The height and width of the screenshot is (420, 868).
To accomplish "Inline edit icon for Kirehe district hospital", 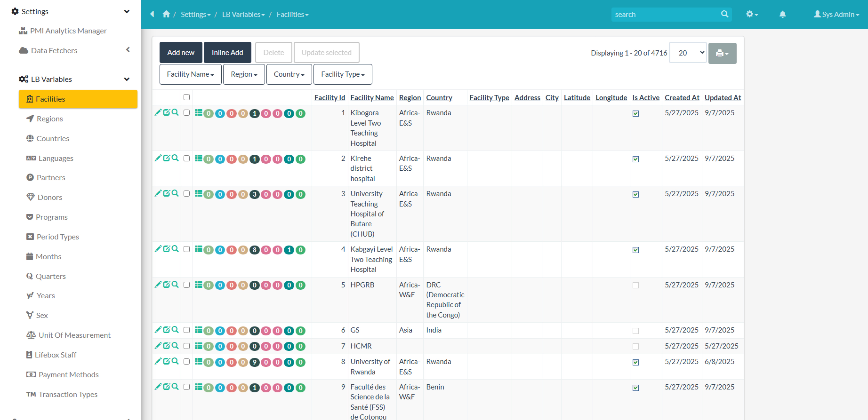I will pyautogui.click(x=167, y=158).
